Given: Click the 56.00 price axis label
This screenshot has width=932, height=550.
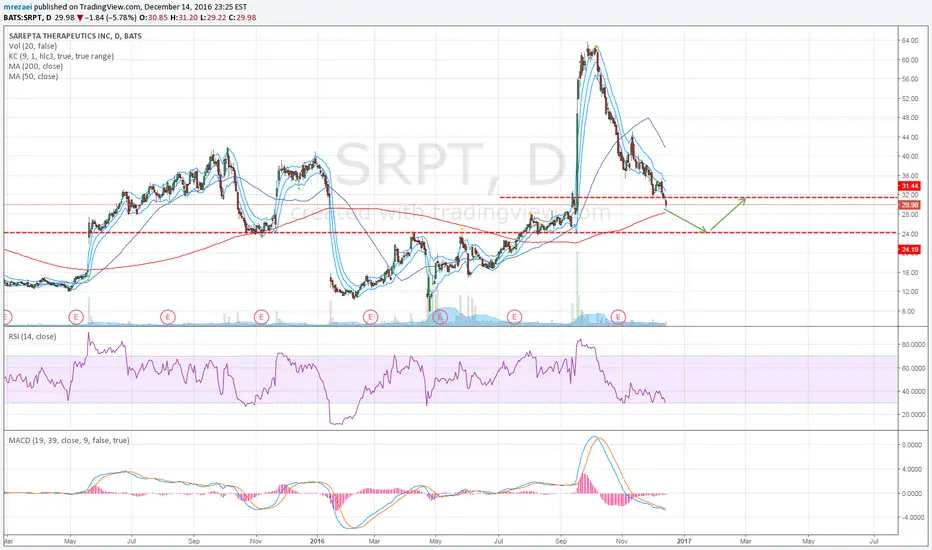Looking at the screenshot, I should pos(910,79).
